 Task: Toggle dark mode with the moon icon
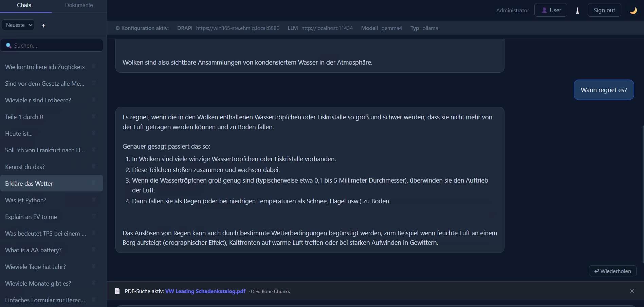coord(633,10)
